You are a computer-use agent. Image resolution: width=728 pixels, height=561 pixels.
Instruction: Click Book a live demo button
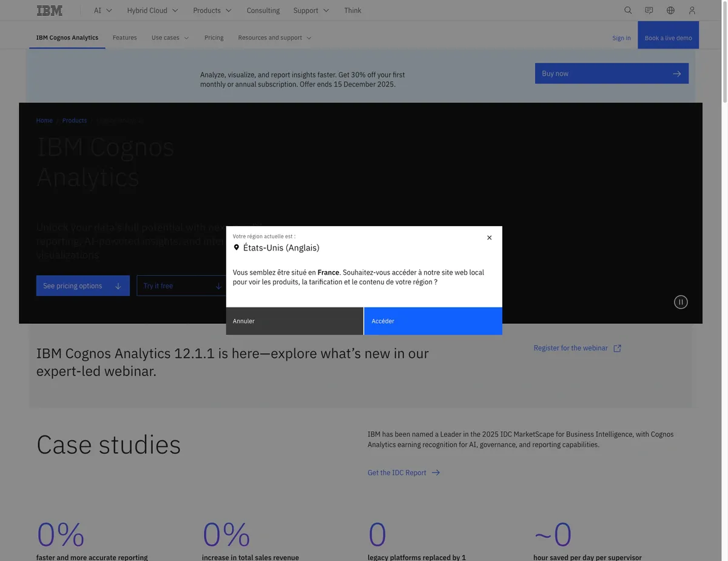(669, 35)
